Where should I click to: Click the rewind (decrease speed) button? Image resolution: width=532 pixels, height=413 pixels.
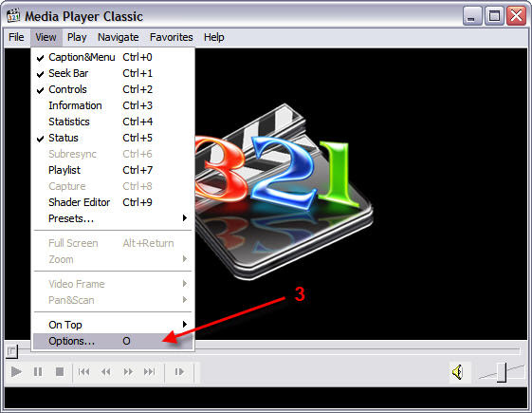tap(106, 372)
